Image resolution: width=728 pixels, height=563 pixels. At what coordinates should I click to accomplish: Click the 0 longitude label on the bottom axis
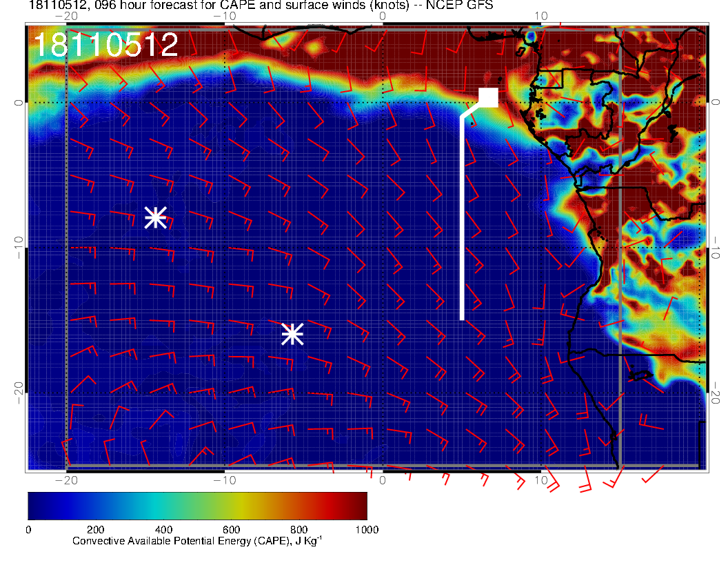tap(383, 480)
